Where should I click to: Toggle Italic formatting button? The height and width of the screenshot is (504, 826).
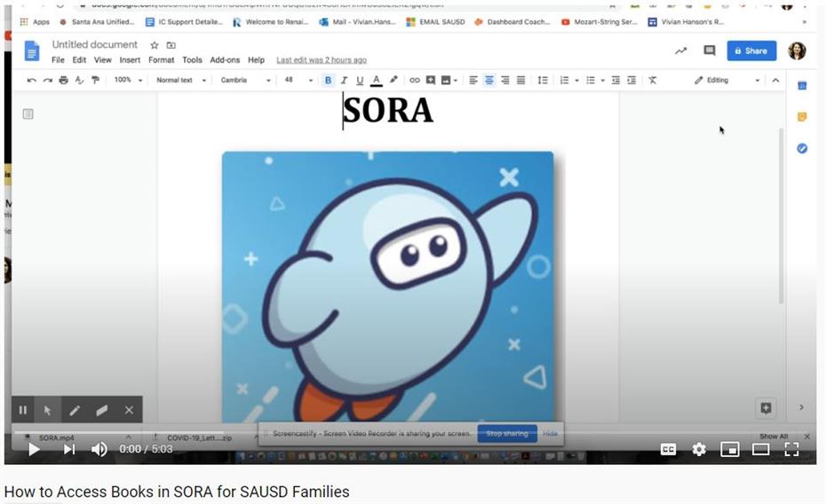pyautogui.click(x=344, y=81)
